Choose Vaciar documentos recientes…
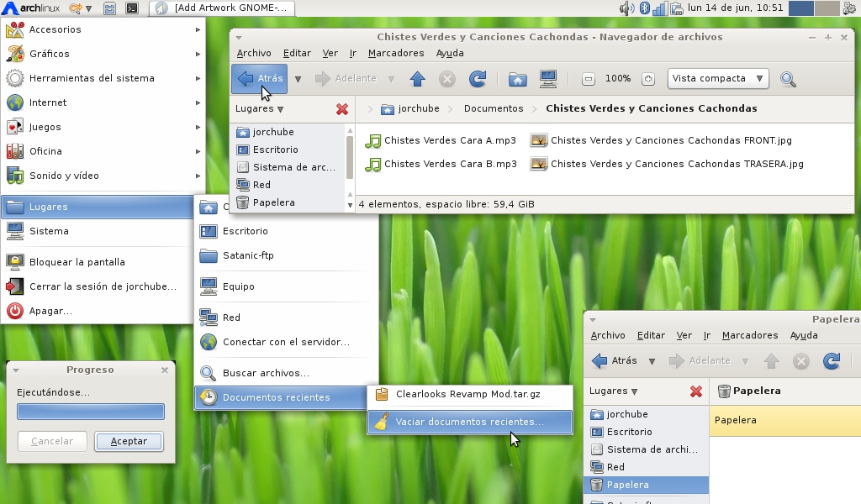The width and height of the screenshot is (861, 504). (x=470, y=422)
